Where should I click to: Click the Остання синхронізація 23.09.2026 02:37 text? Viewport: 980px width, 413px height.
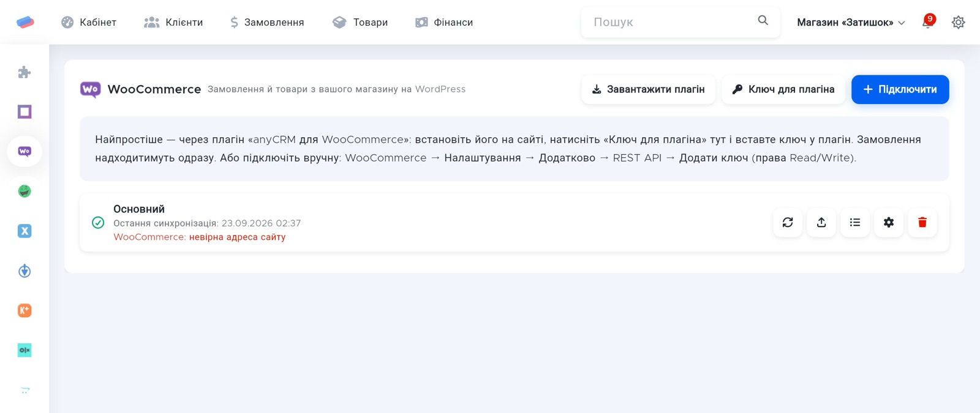207,223
